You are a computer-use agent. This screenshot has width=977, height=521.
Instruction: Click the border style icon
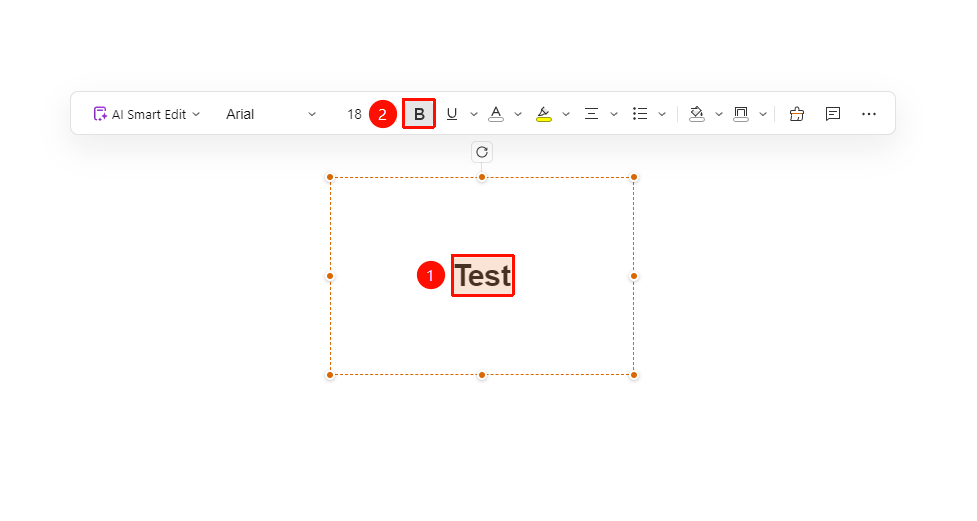741,114
